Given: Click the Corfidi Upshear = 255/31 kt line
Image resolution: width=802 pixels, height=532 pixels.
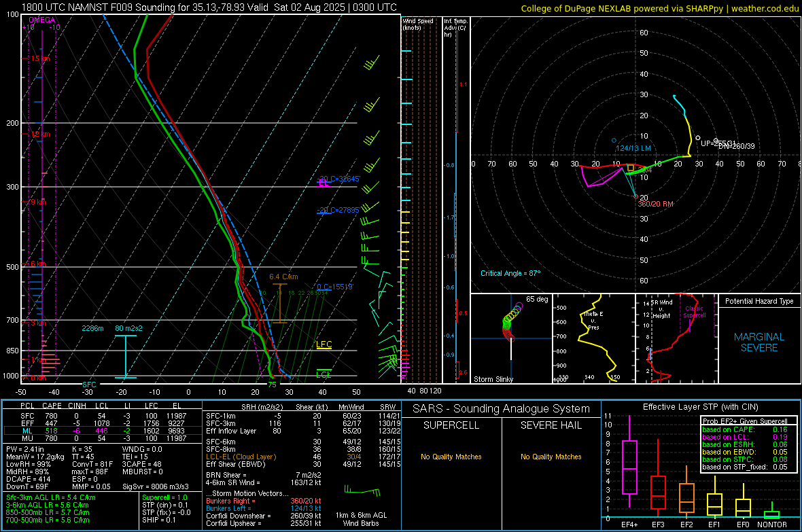Looking at the screenshot, I should click(264, 523).
